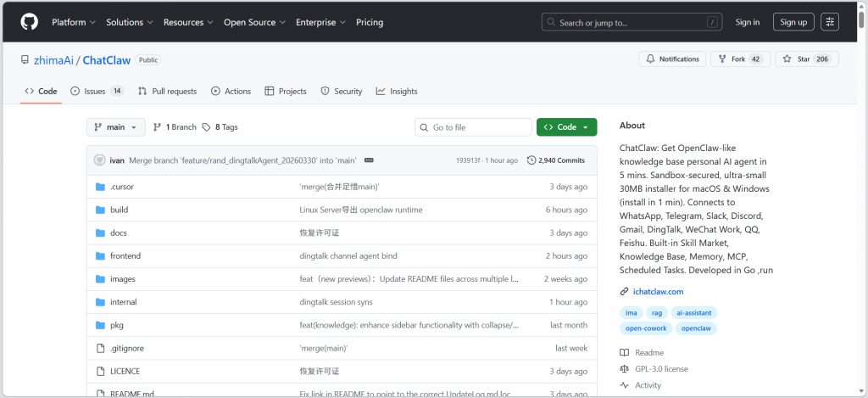Click ivan's commit author avatar

100,160
